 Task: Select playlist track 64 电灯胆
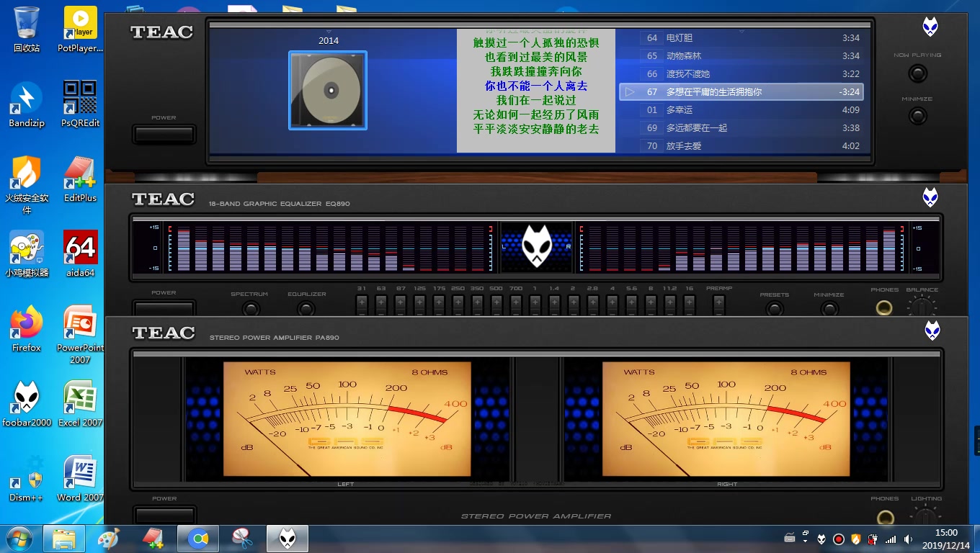coord(741,37)
